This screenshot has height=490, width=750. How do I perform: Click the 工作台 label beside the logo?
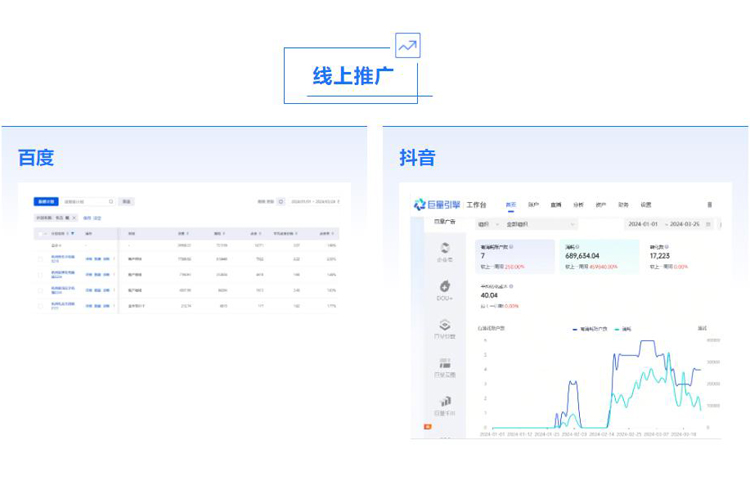(x=476, y=205)
